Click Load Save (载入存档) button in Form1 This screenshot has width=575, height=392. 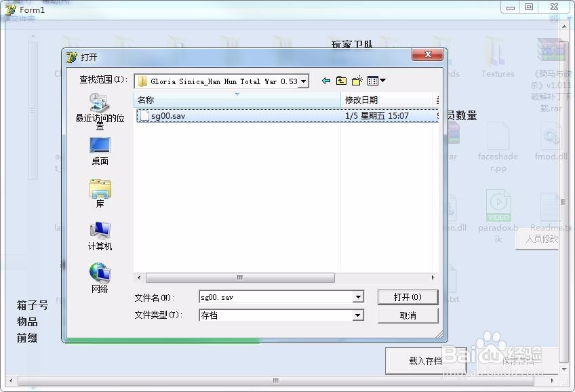pyautogui.click(x=425, y=361)
